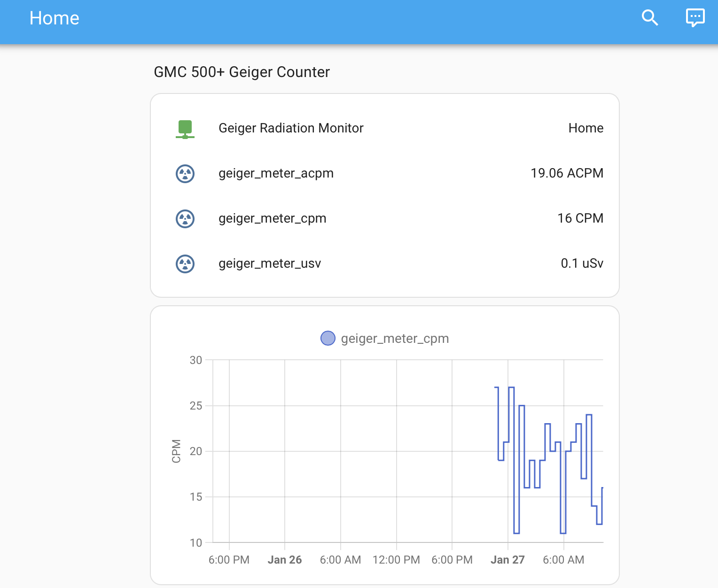Click the radiation icon beside geiger_meter_cpm
The width and height of the screenshot is (718, 588).
coord(185,219)
